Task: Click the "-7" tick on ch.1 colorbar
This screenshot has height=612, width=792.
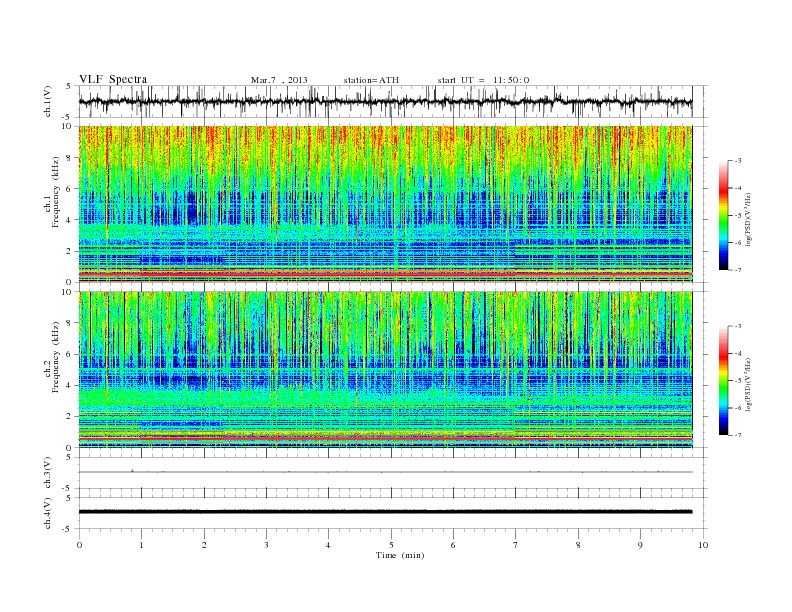Action: click(x=738, y=270)
